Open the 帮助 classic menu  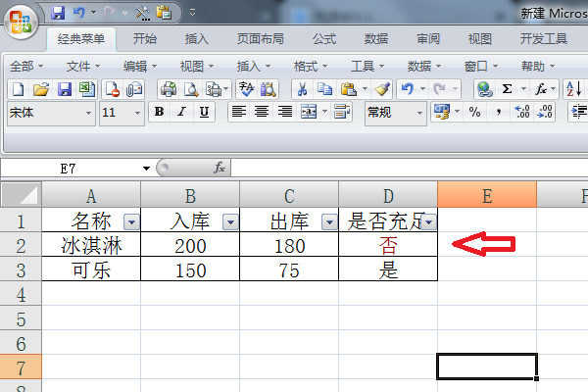coord(537,67)
